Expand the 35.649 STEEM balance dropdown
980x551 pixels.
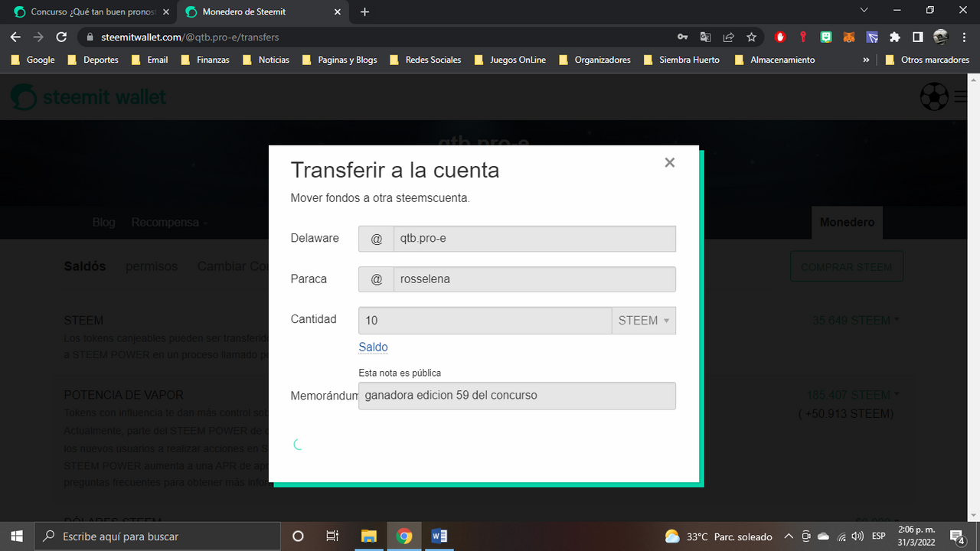(x=856, y=320)
